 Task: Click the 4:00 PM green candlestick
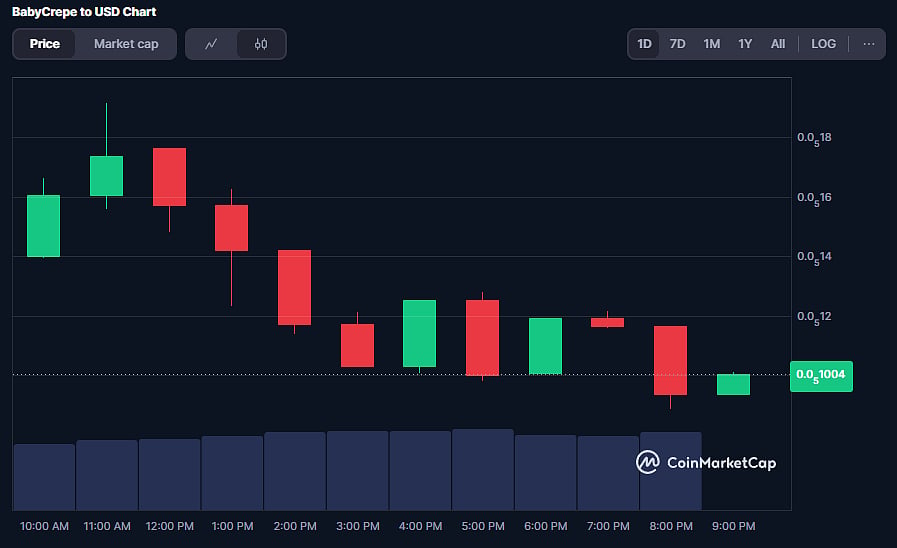point(419,333)
